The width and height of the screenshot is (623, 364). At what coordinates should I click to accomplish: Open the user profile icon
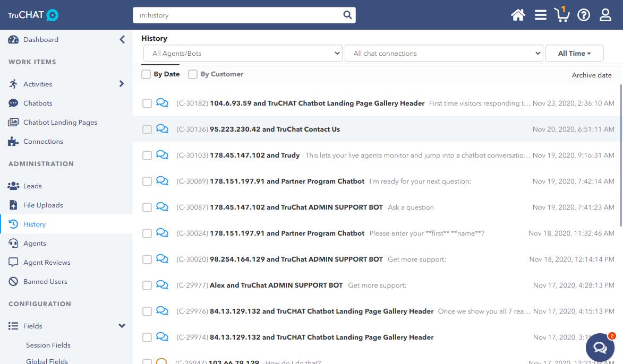[605, 15]
